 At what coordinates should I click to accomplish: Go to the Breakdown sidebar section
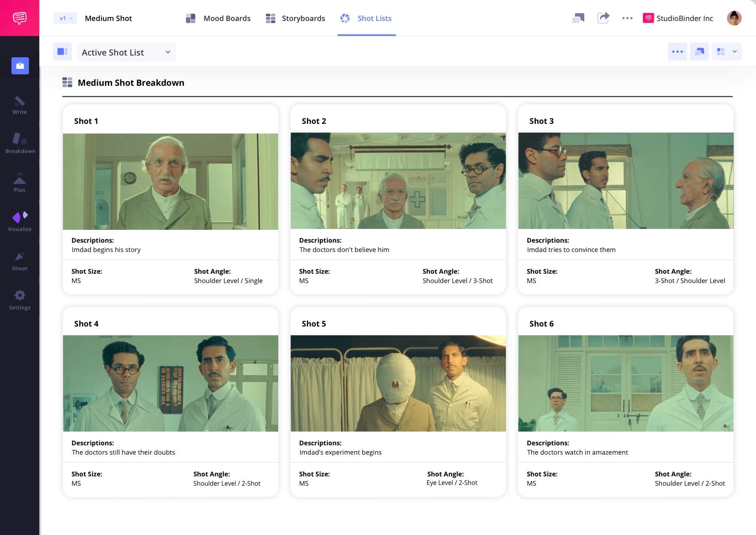coord(20,143)
